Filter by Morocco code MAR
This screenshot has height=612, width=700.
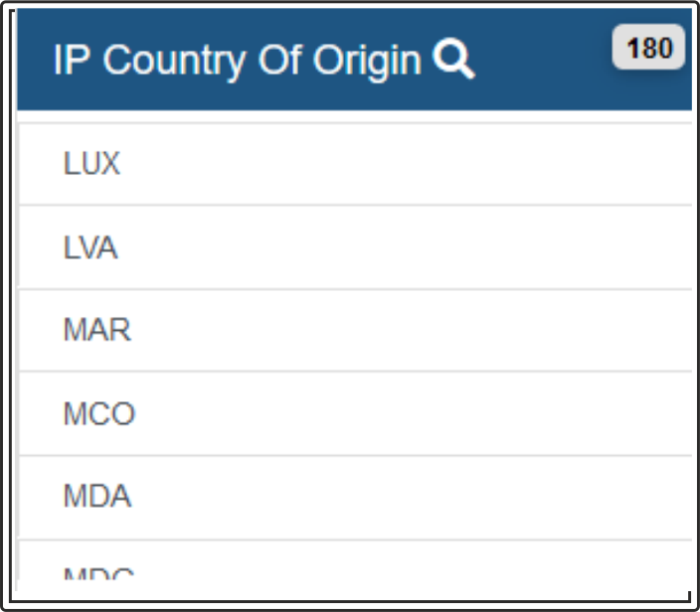(97, 330)
